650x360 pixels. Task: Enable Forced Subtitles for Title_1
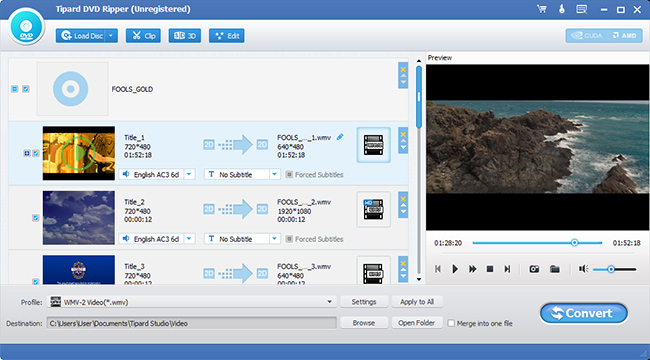(289, 175)
